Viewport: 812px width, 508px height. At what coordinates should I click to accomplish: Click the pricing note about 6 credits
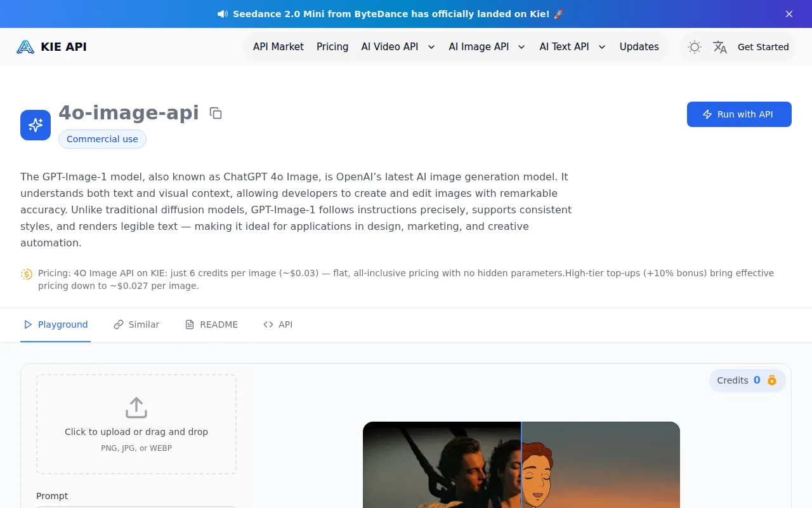pos(406,279)
